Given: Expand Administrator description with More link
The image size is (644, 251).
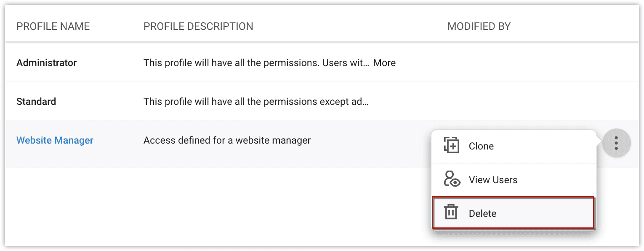Looking at the screenshot, I should 384,63.
